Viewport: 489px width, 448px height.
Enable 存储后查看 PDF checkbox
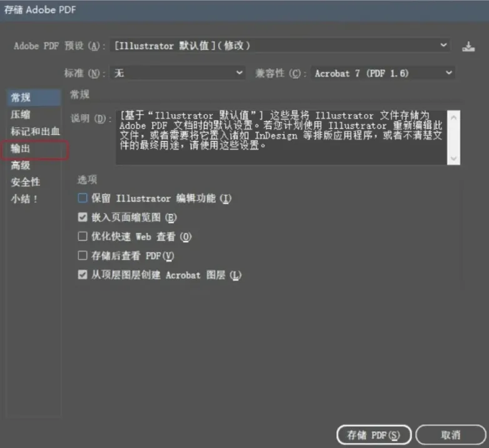click(x=83, y=255)
